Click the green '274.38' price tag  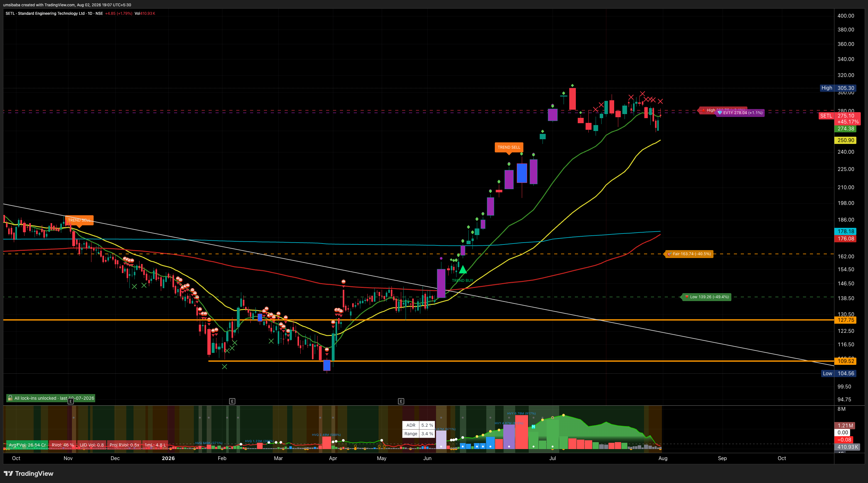coord(846,129)
